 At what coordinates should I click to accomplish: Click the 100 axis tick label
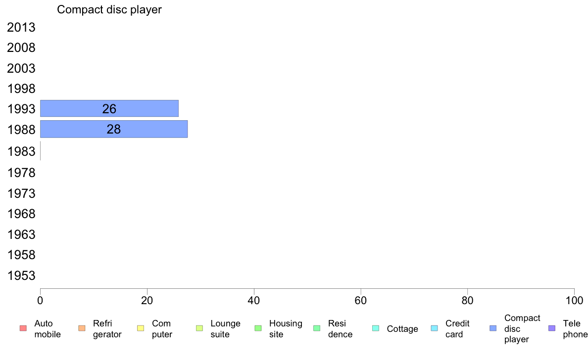point(574,301)
